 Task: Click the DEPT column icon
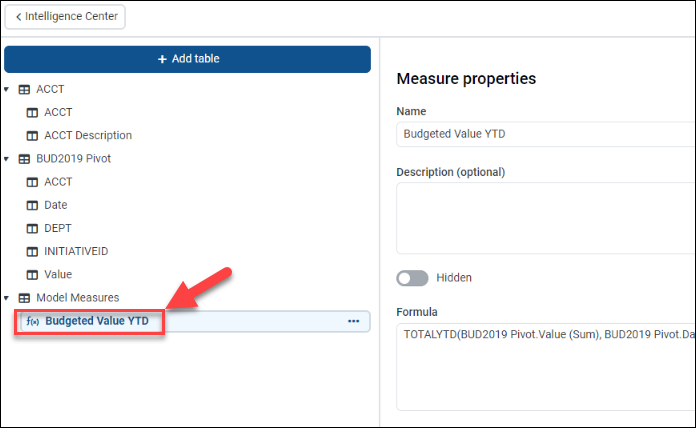click(x=32, y=228)
